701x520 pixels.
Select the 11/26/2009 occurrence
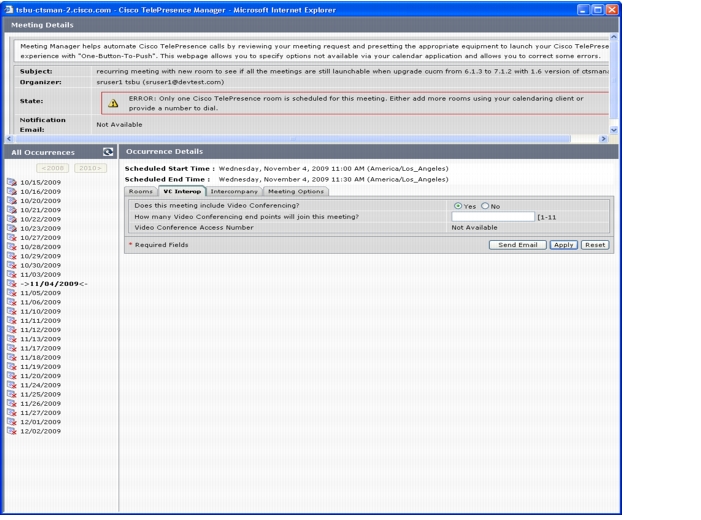point(40,403)
